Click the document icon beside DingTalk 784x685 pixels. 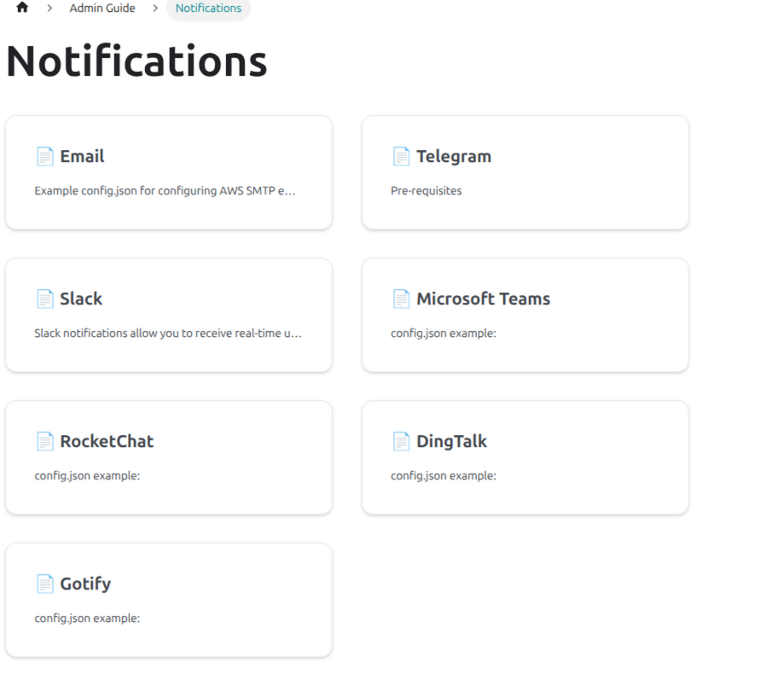click(x=401, y=441)
